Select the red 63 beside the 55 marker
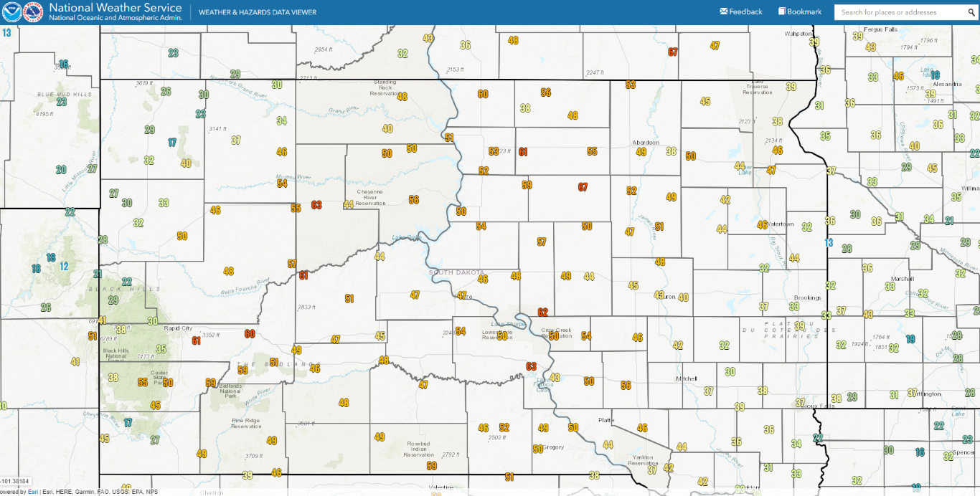980x496 pixels. pyautogui.click(x=316, y=205)
